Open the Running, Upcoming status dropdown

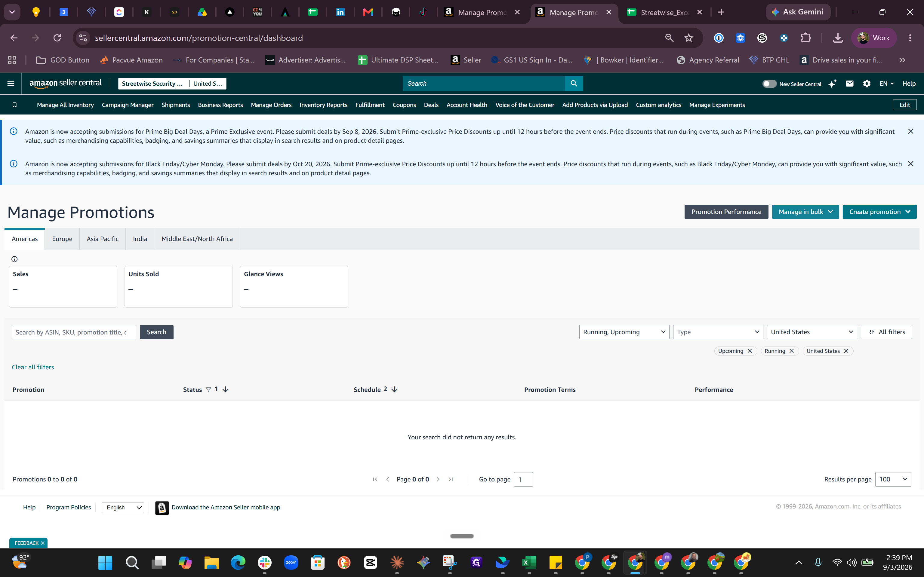624,332
